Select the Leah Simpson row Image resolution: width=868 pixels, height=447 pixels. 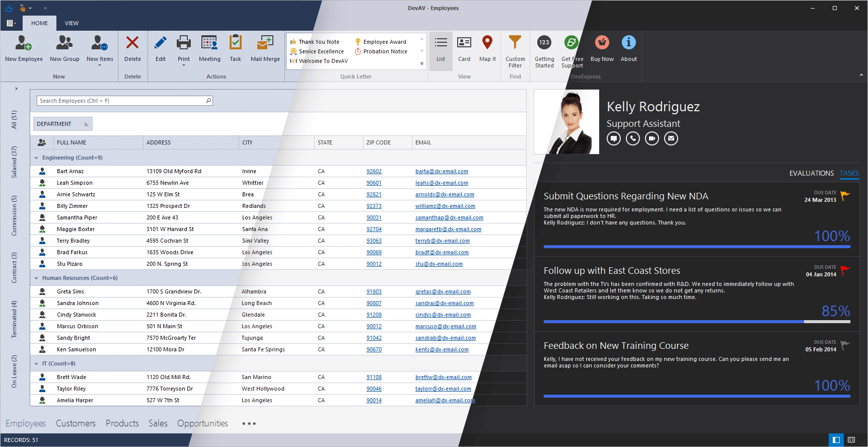click(x=278, y=183)
